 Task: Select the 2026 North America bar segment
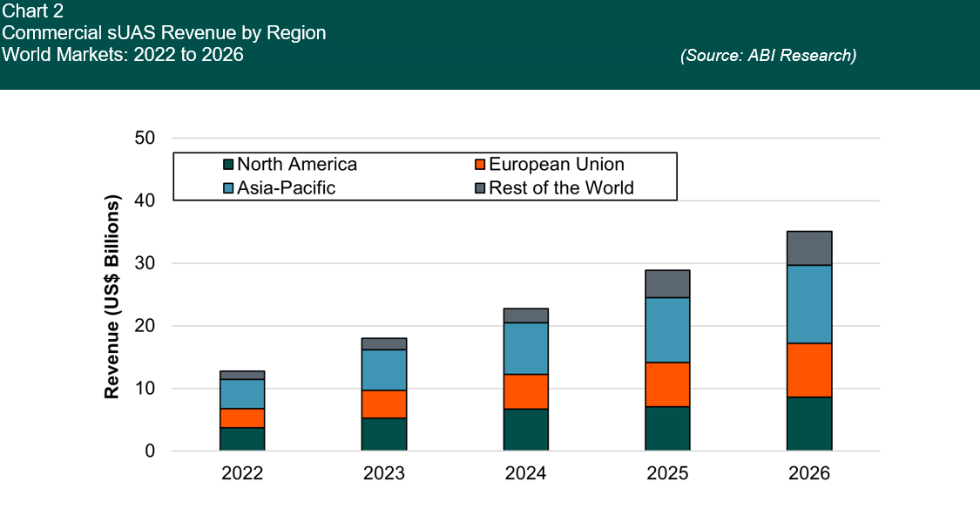809,424
